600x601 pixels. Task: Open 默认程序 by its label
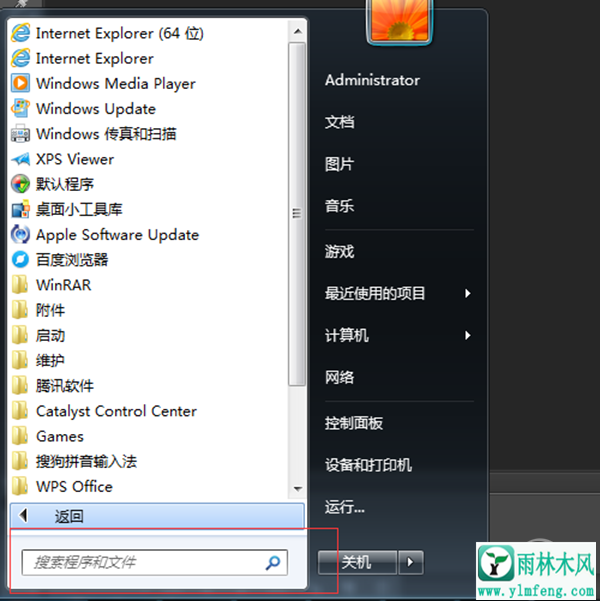point(65,184)
